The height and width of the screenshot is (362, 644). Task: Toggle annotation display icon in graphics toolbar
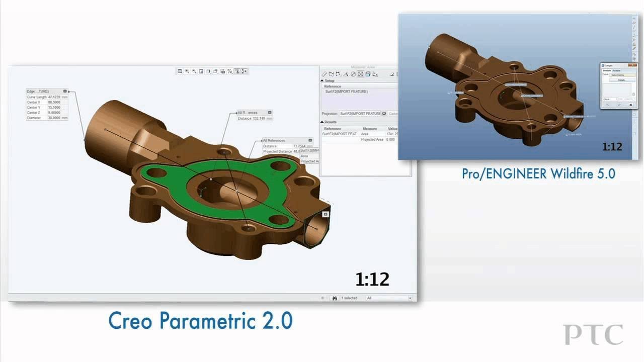[x=237, y=71]
